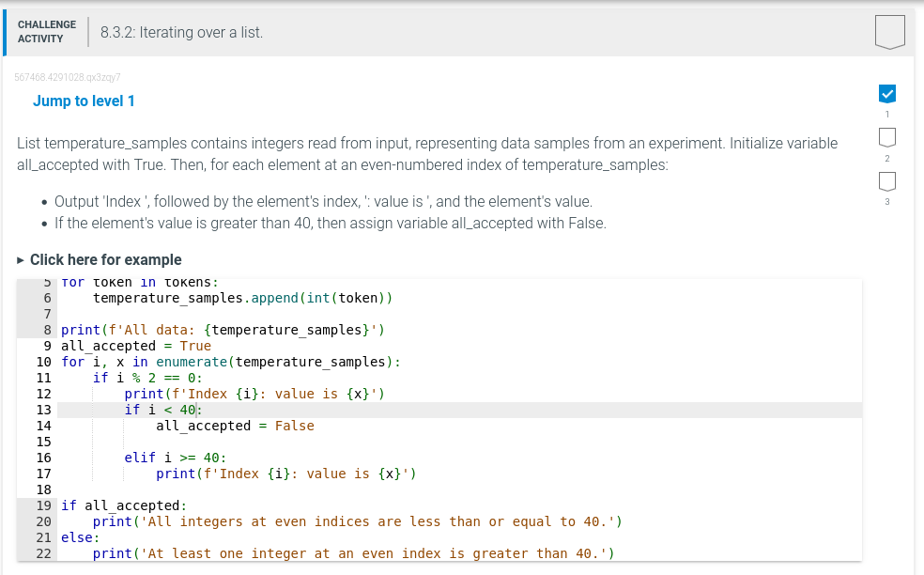The width and height of the screenshot is (924, 575).
Task: Click the disclosure triangle before the example heading
Action: click(19, 260)
